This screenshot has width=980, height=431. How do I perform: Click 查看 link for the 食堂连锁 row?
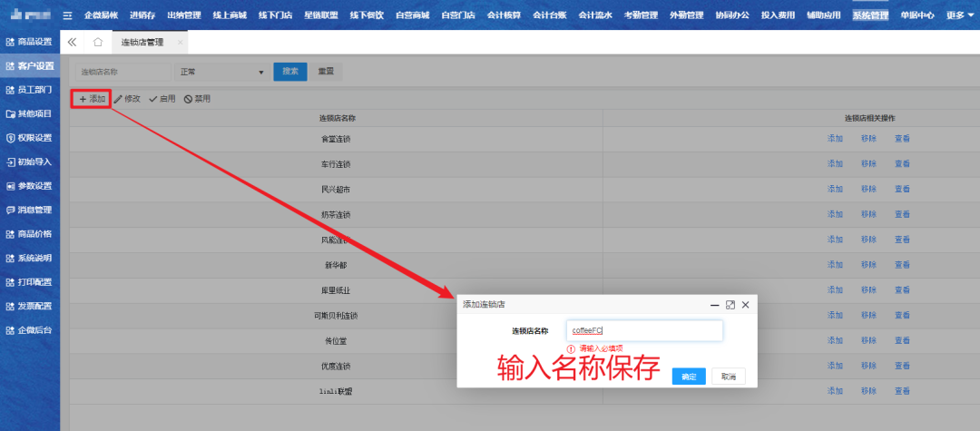902,139
